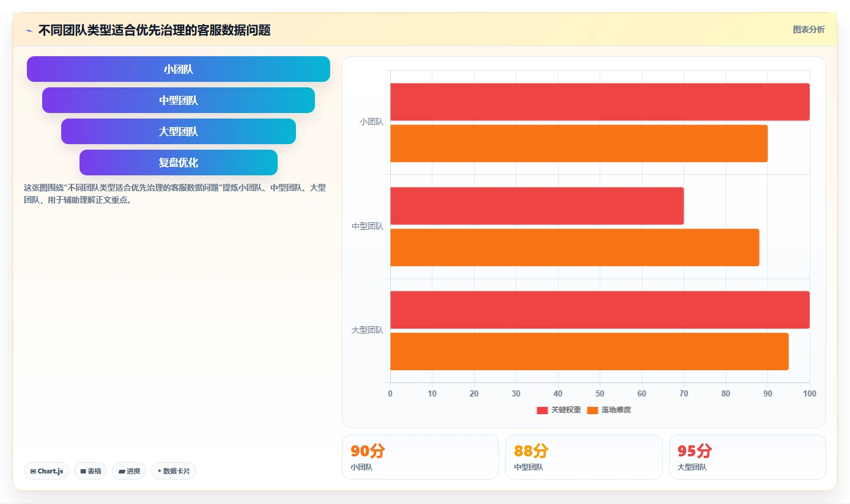Click the x-axis value 50
Image resolution: width=850 pixels, height=504 pixels.
(600, 393)
